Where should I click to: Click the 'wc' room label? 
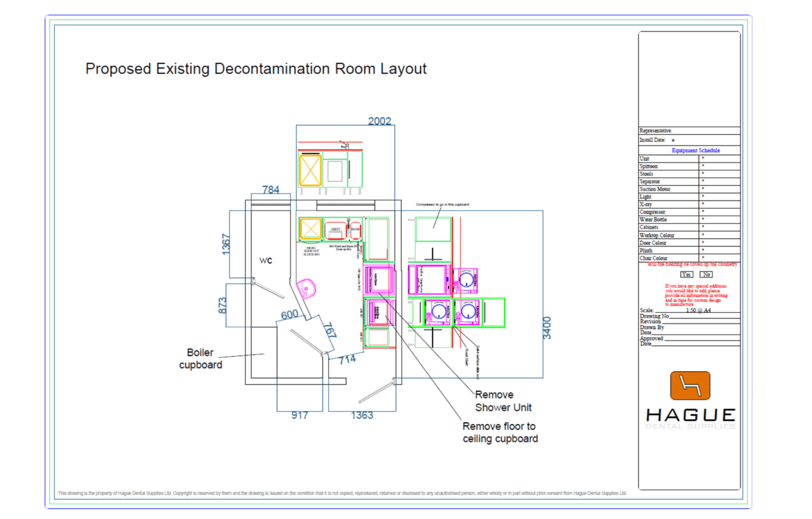click(x=266, y=260)
